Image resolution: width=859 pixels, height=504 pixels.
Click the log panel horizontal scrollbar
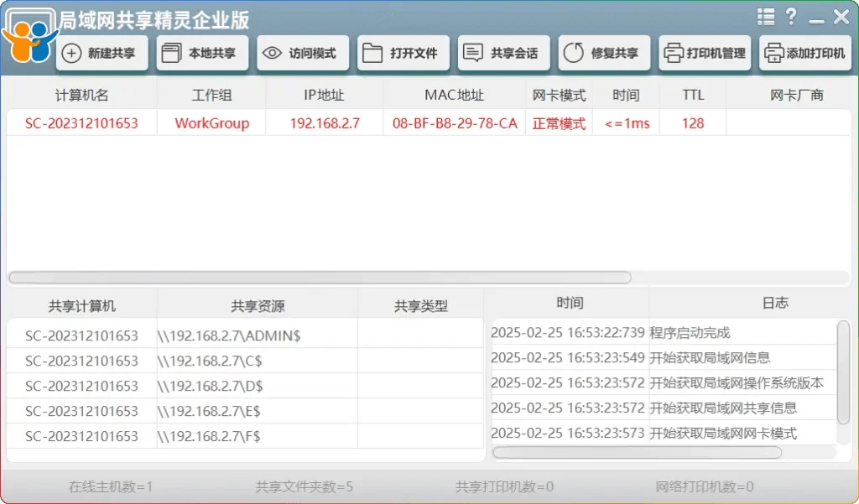[x=638, y=453]
